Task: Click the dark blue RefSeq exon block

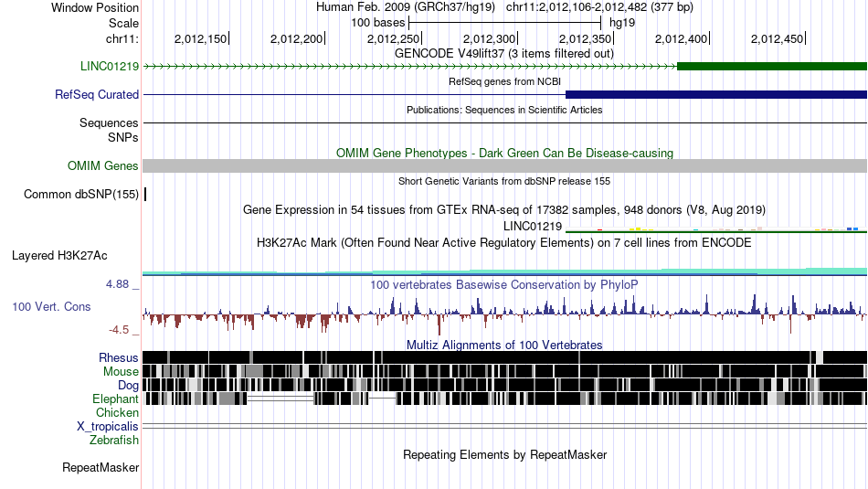Action: pyautogui.click(x=716, y=95)
